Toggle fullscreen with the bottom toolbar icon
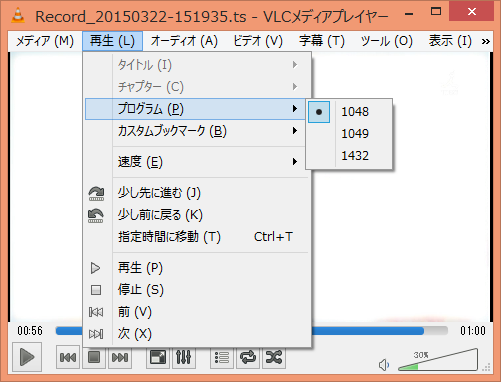This screenshot has width=501, height=382. click(x=158, y=358)
